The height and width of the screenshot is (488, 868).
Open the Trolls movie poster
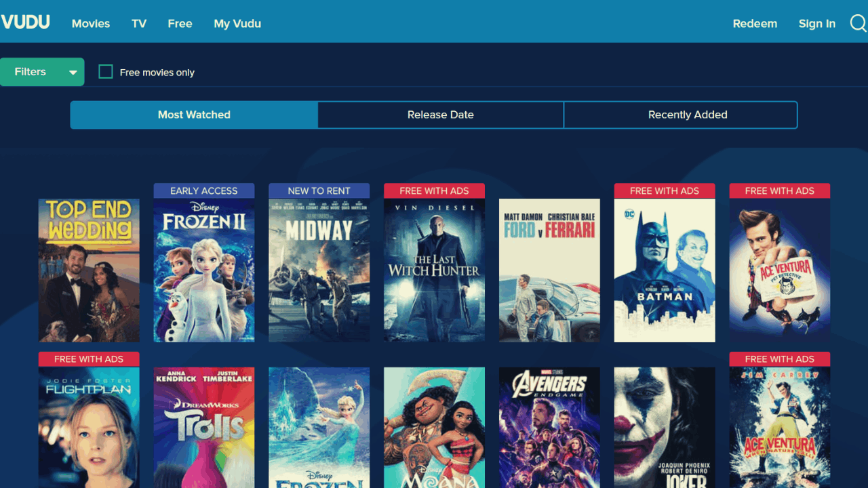pyautogui.click(x=204, y=428)
